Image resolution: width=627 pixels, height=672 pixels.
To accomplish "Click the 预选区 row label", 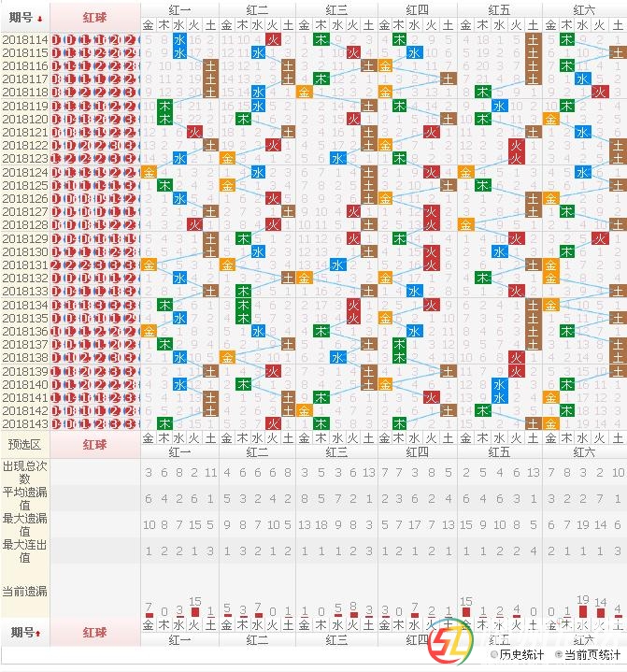I will coord(24,444).
